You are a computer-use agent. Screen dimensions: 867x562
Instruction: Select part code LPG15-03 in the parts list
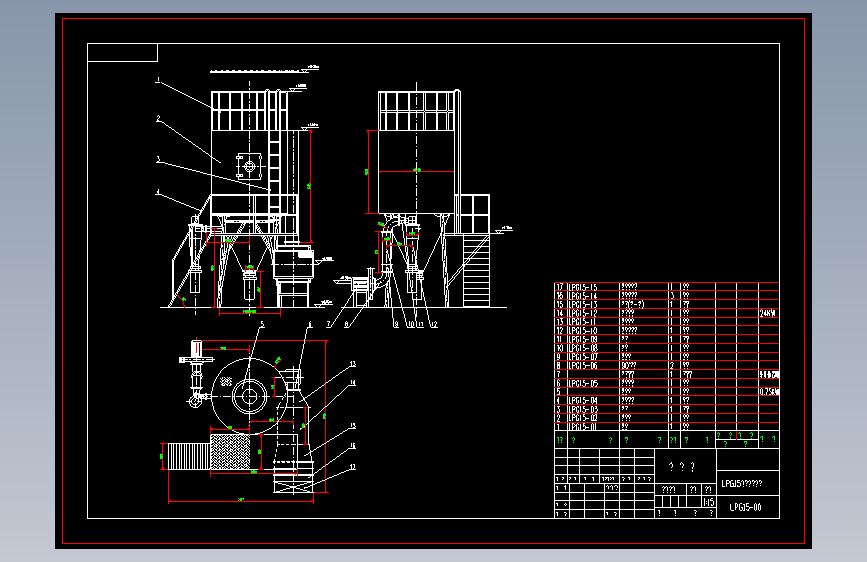[583, 409]
